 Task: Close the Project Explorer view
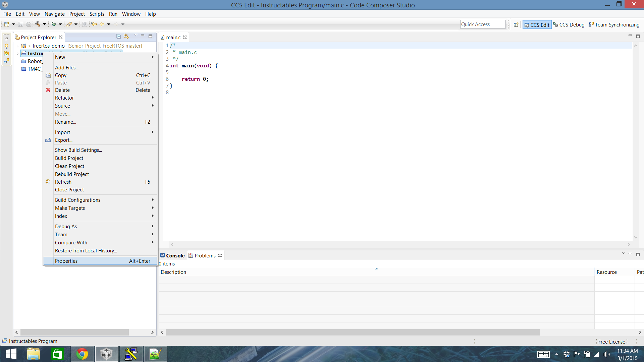click(x=61, y=37)
